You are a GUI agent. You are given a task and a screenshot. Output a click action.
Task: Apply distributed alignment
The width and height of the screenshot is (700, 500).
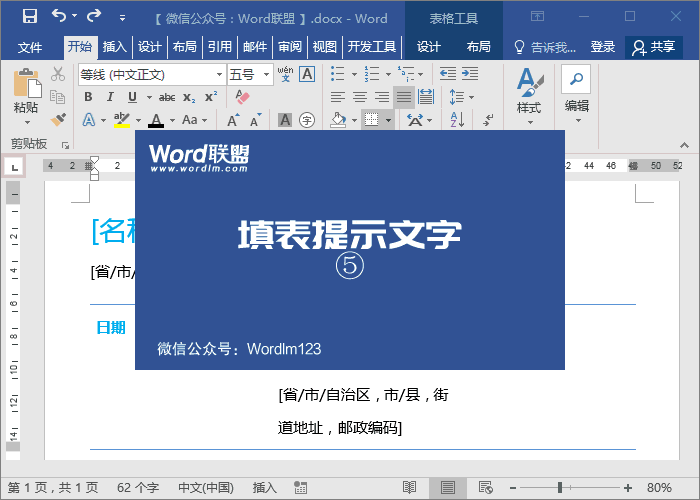point(426,97)
